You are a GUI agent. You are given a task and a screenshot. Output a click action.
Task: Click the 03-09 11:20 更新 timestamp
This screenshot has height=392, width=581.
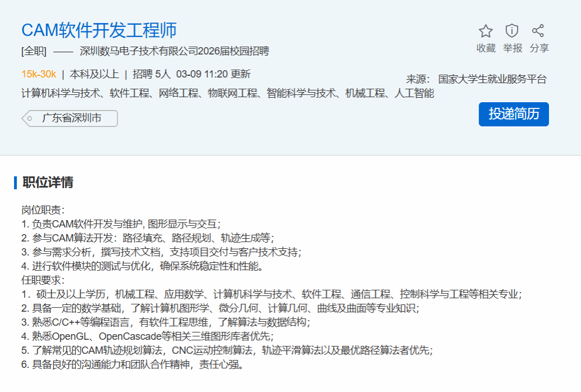click(213, 74)
